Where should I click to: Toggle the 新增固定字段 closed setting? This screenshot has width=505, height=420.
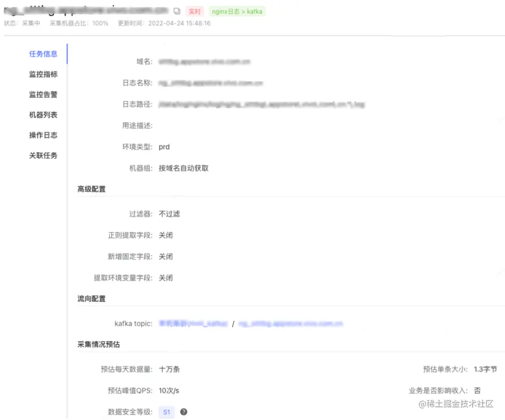pos(166,256)
